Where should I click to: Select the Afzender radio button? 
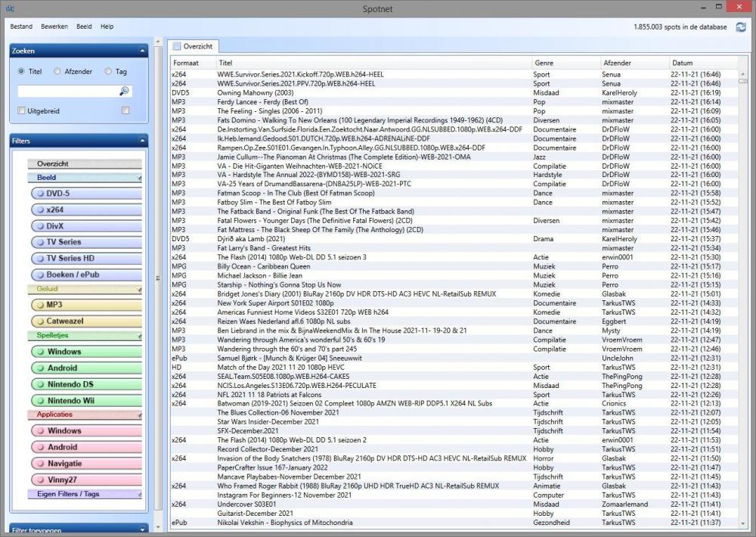point(57,72)
